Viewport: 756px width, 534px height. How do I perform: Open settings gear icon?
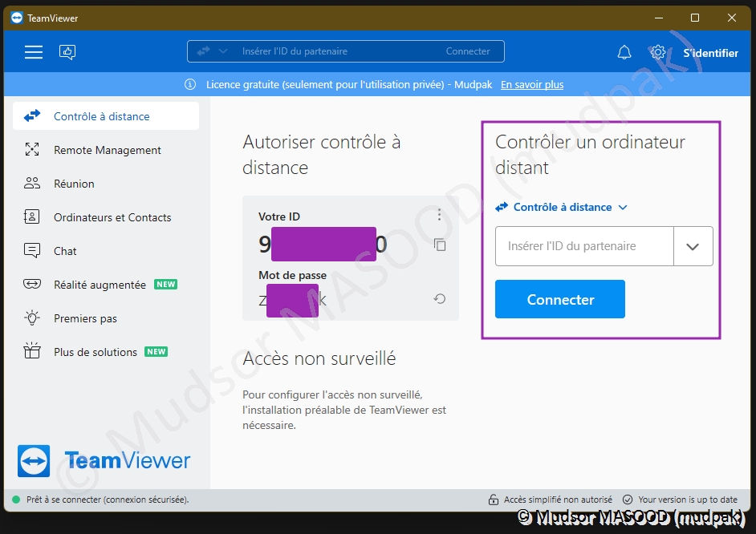click(x=658, y=52)
